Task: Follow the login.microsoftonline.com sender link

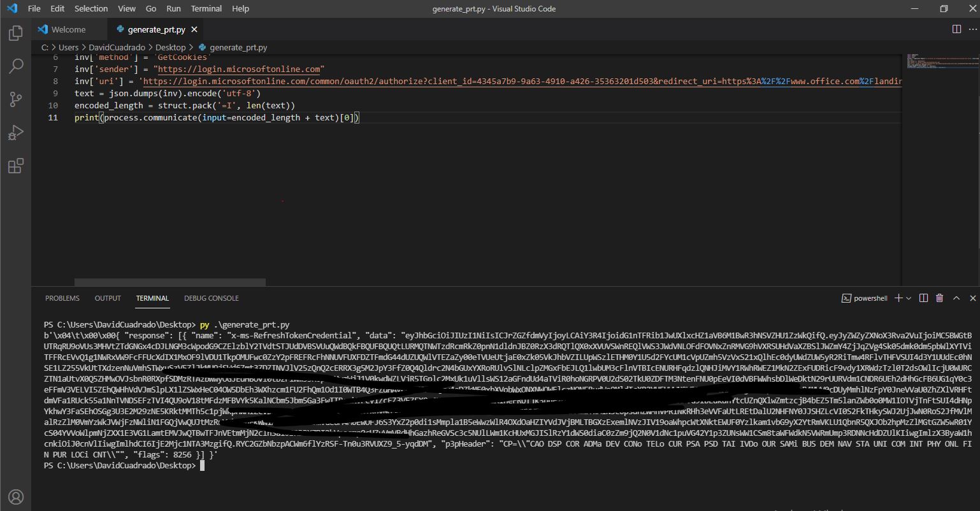Action: pyautogui.click(x=239, y=69)
